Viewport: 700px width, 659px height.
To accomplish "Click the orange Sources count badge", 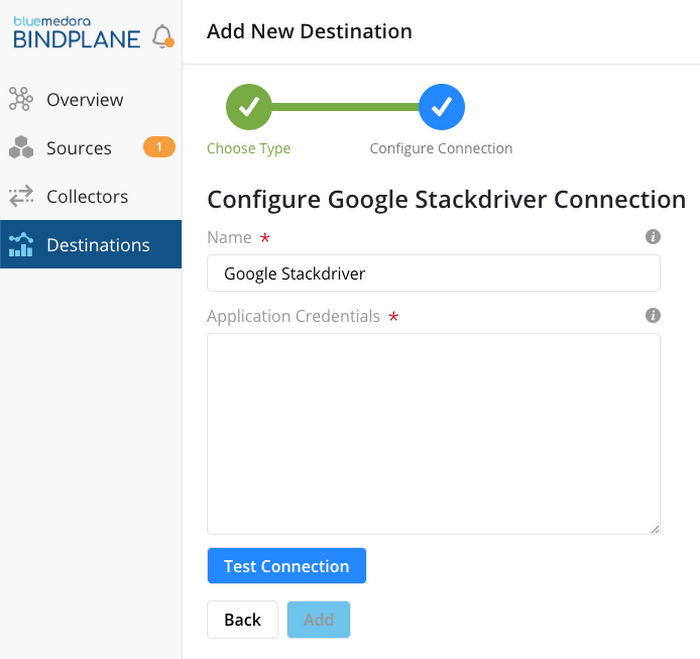I will pos(159,147).
